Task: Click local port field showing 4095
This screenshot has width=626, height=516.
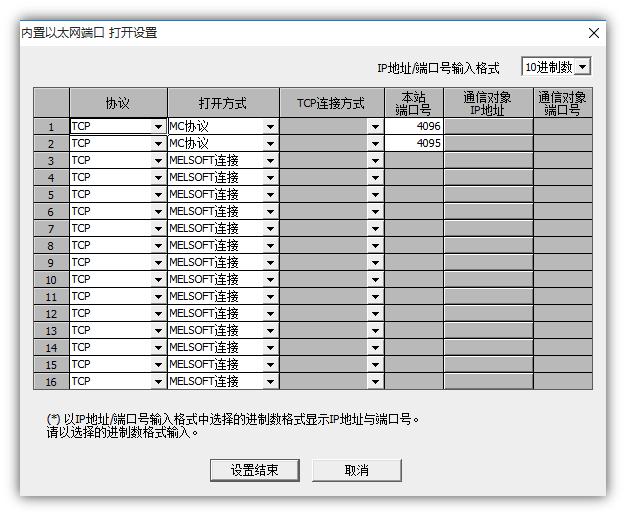Action: [x=414, y=143]
